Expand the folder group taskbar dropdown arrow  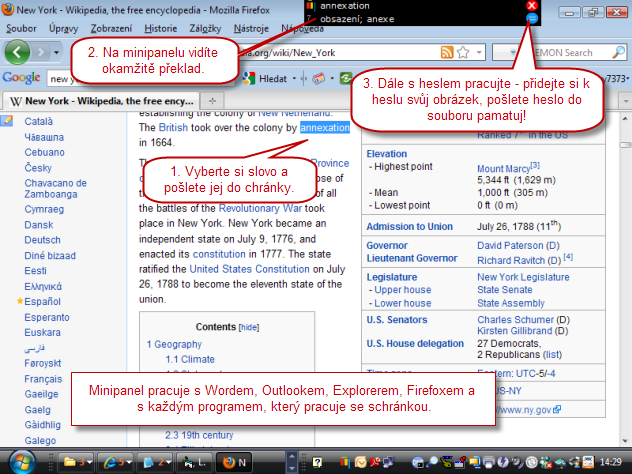[x=89, y=462]
